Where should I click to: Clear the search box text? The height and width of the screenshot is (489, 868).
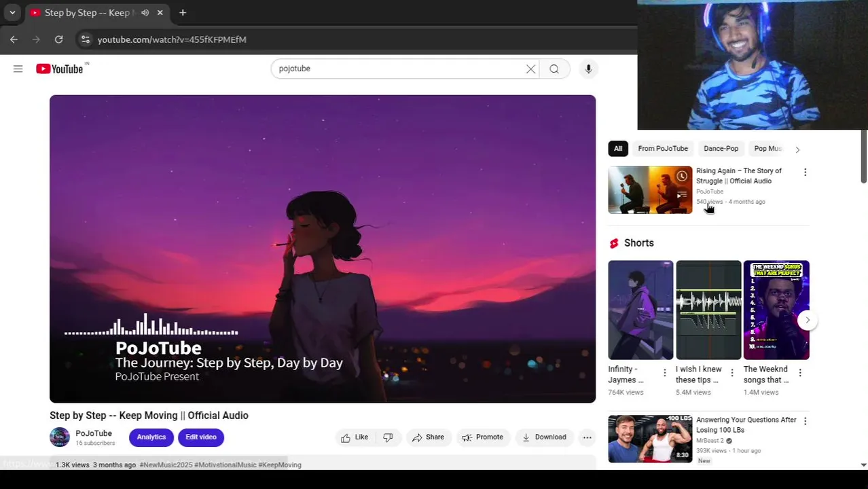(530, 69)
